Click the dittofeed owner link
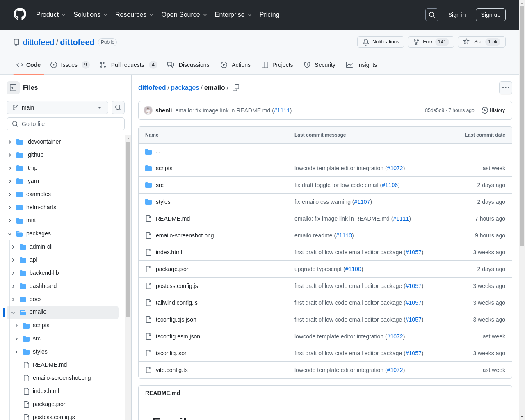The height and width of the screenshot is (420, 525). 39,42
